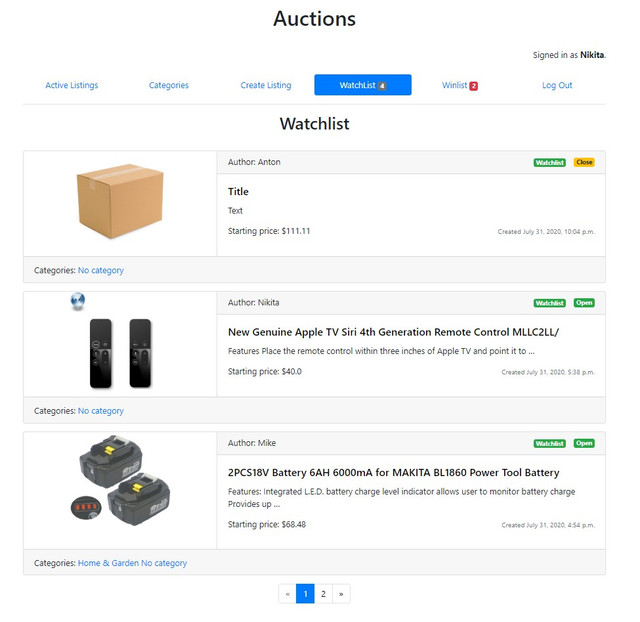The height and width of the screenshot is (622, 640).
Task: Open the 2PCS18V Makita Battery listing title
Action: click(393, 472)
